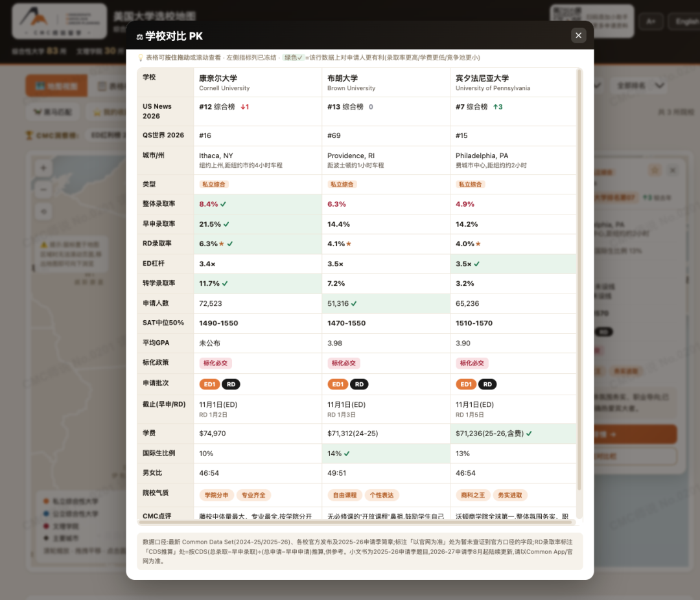Click the 私立综合 tag in Brown column
The image size is (700, 600).
342,185
